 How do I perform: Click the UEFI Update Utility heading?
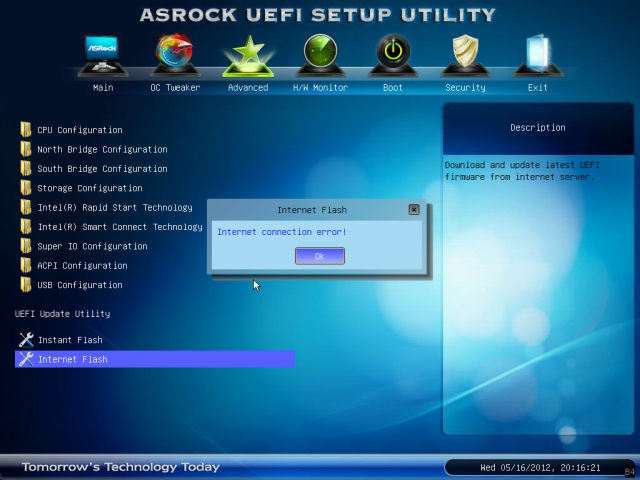tap(62, 313)
